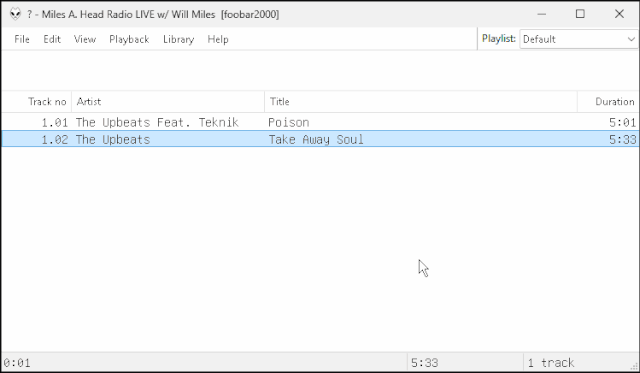Screen dimensions: 640x373
Task: Open the Library menu
Action: (x=178, y=39)
